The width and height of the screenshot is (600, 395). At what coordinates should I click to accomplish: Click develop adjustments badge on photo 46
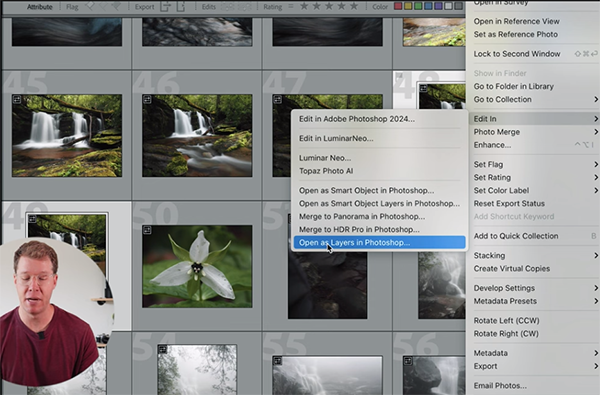[147, 100]
